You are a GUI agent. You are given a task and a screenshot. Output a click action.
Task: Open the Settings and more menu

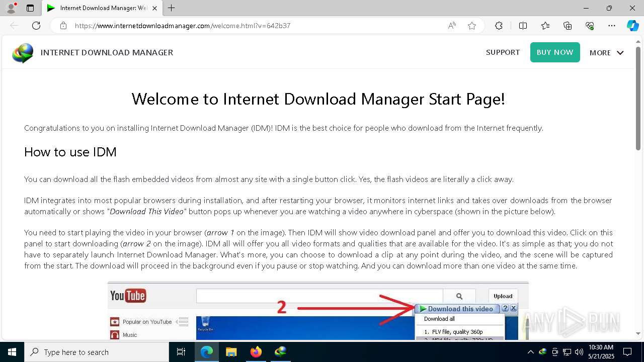(x=612, y=26)
